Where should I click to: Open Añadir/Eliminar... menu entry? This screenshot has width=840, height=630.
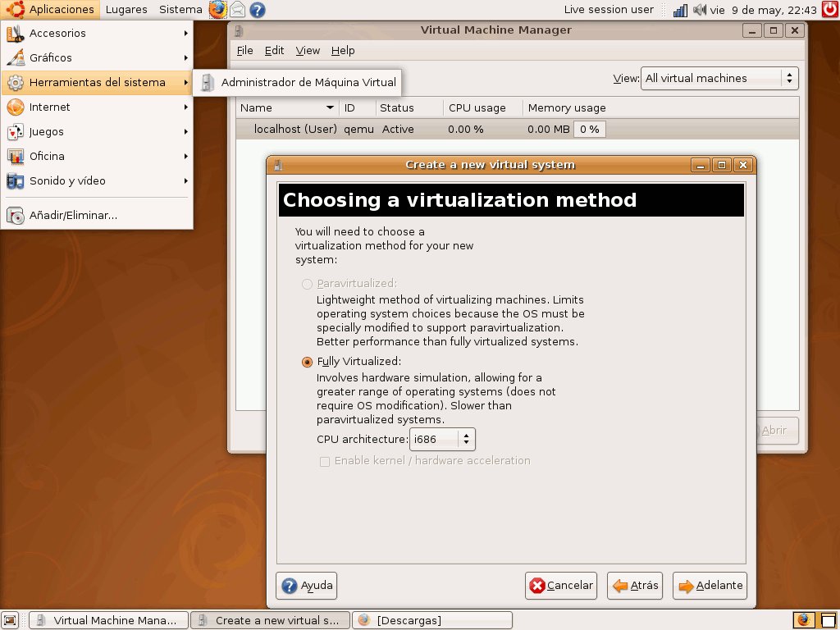click(x=97, y=216)
